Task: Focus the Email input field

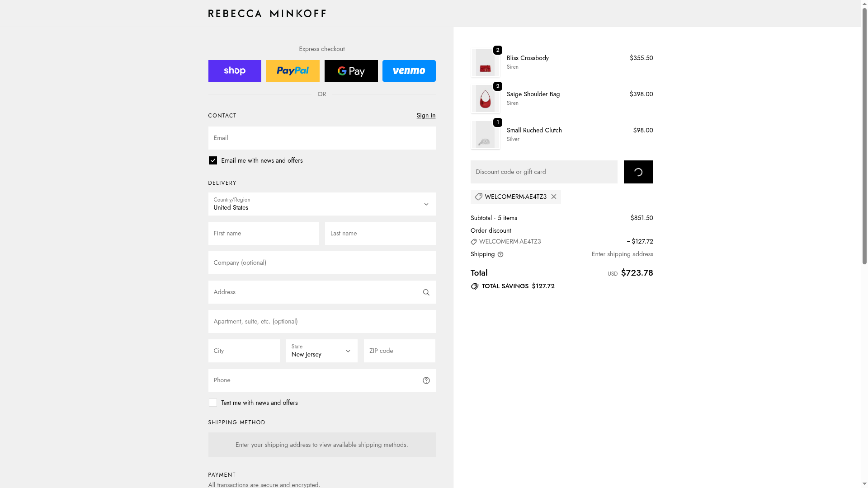Action: (321, 138)
